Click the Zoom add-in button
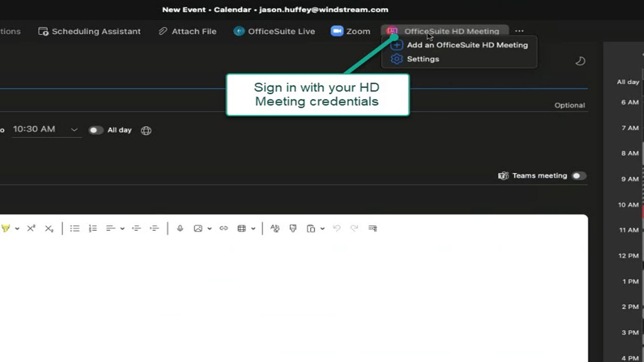This screenshot has height=362, width=644. click(x=350, y=32)
